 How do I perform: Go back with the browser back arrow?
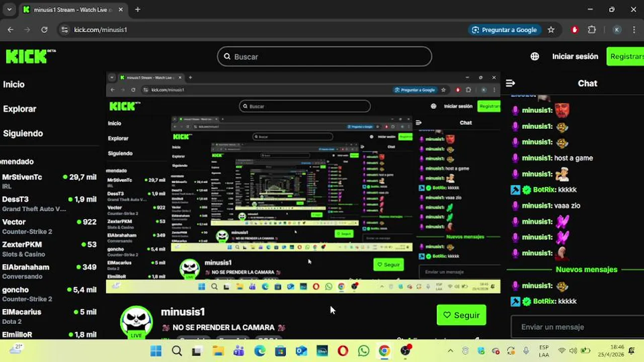click(11, 30)
